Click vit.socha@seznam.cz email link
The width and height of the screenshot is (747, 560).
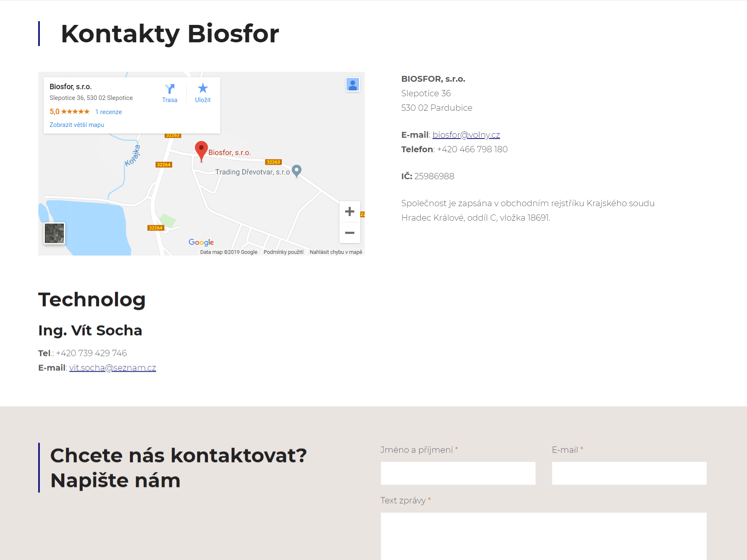click(112, 368)
